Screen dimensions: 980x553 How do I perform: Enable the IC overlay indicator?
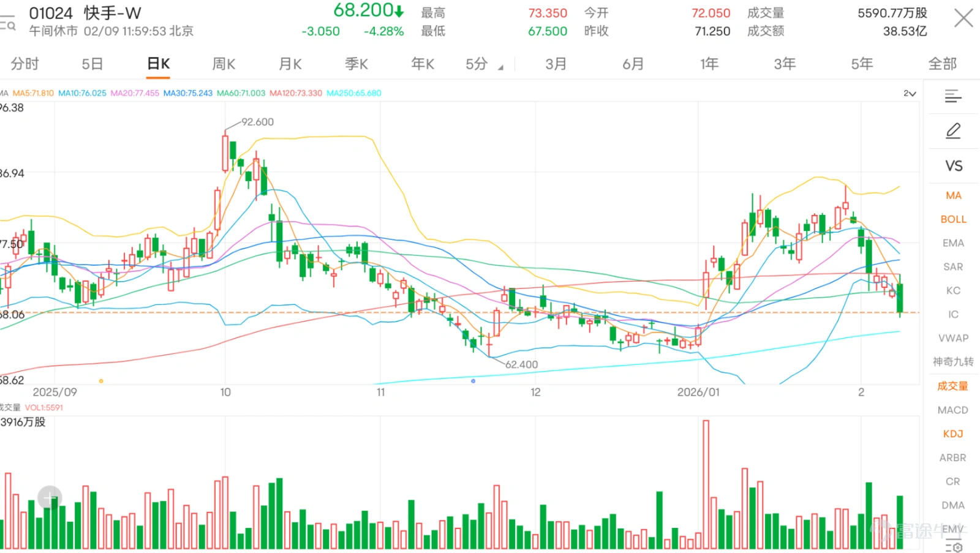(x=954, y=315)
